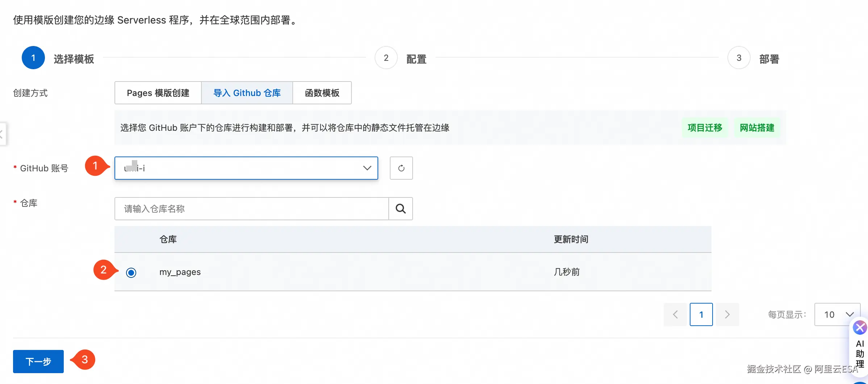This screenshot has height=384, width=868.
Task: Open the page size dropdown showing 10
Action: pyautogui.click(x=837, y=314)
